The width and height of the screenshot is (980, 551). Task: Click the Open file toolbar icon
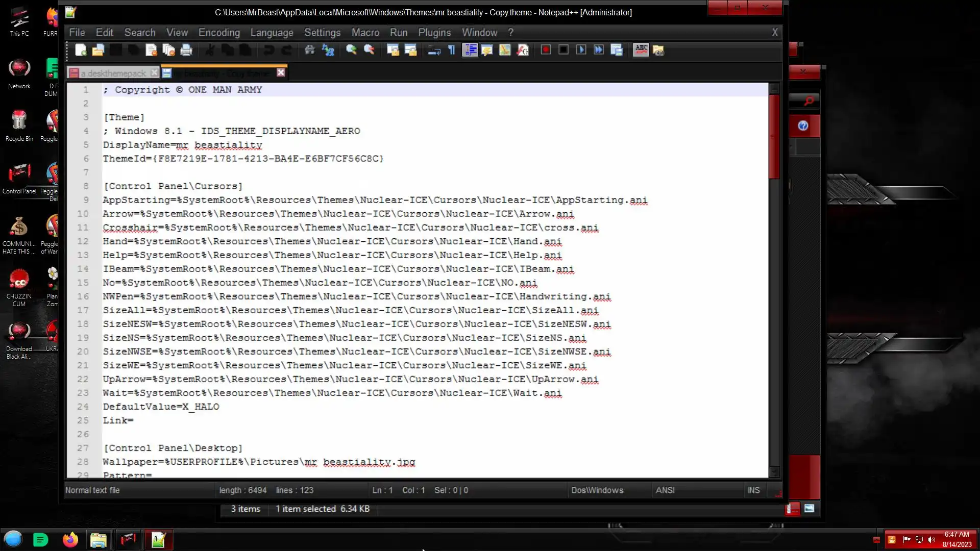click(x=98, y=50)
